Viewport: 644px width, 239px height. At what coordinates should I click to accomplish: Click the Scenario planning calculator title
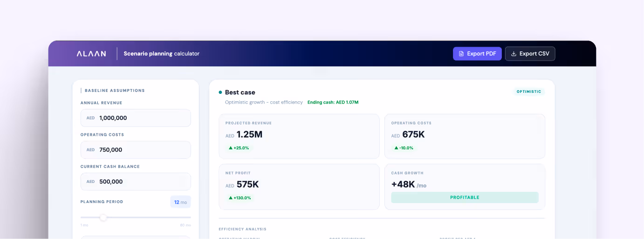pos(161,54)
